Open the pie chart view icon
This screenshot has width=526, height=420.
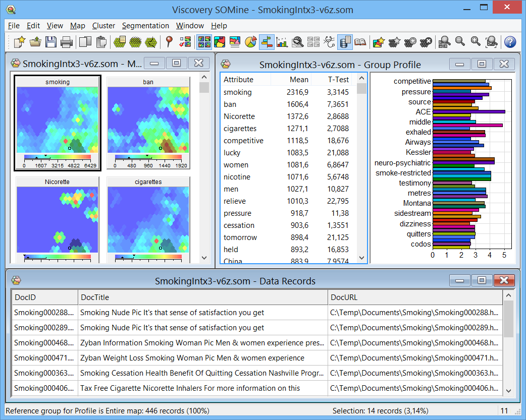251,42
